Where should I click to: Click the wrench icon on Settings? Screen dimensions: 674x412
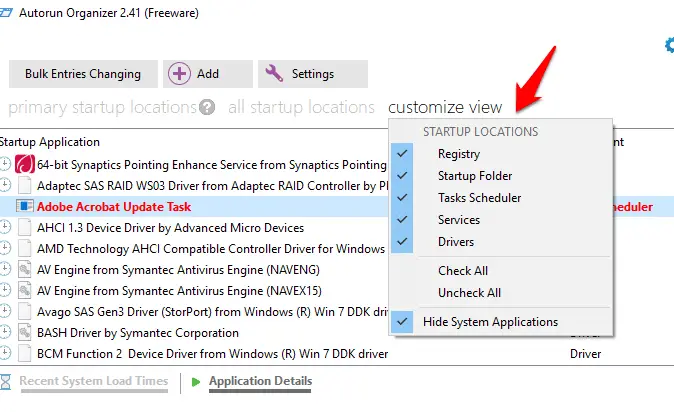tap(274, 74)
